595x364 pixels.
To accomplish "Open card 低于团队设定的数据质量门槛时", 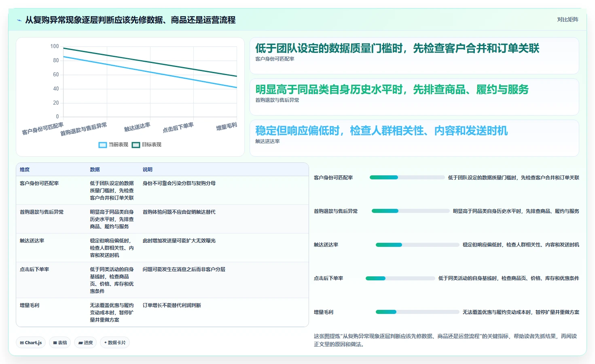I will [414, 56].
